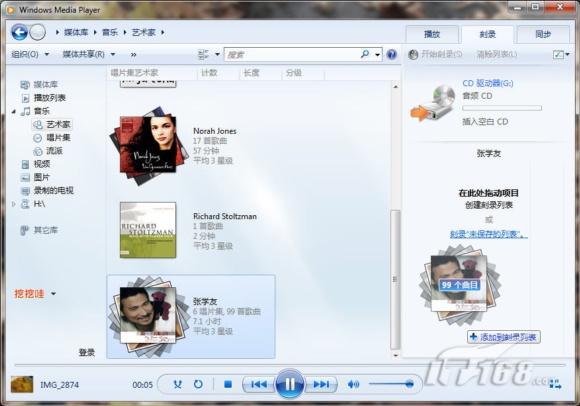This screenshot has height=406, width=580.
Task: Switch to the 同步 tab
Action: (543, 34)
